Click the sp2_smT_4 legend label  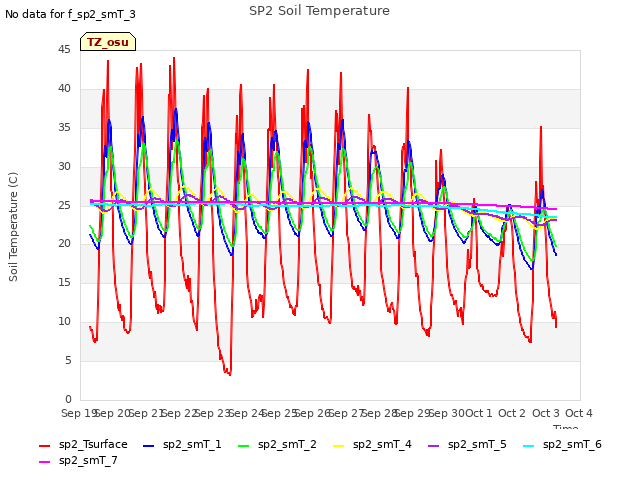pos(382,444)
